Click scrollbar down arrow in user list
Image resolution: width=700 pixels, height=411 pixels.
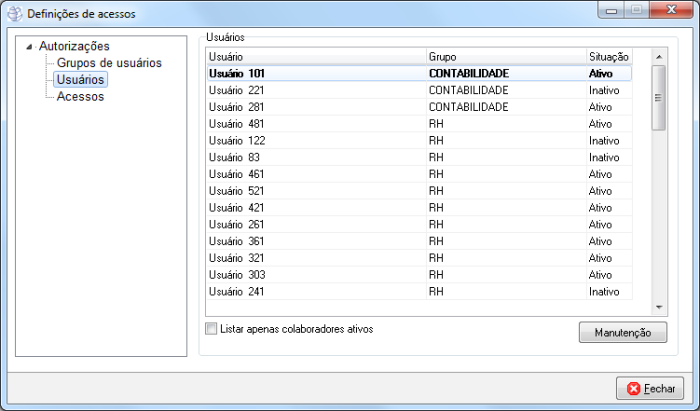click(x=658, y=307)
